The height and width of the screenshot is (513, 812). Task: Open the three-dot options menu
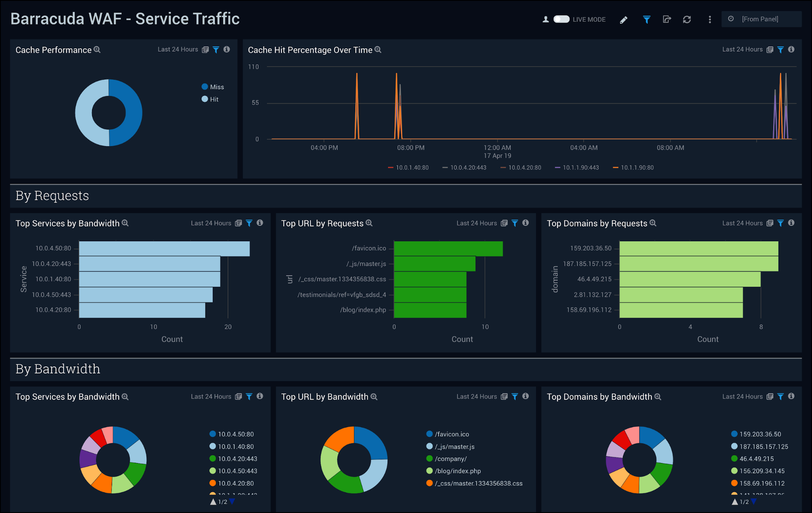(710, 19)
